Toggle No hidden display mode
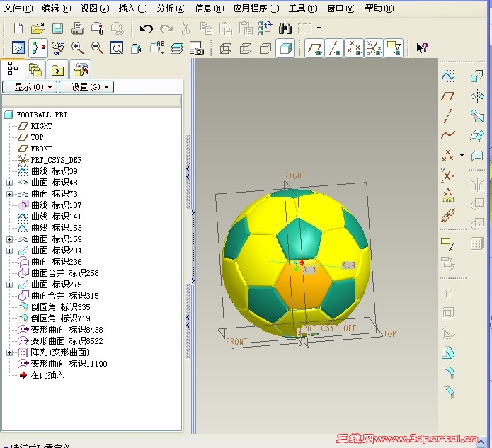This screenshot has width=492, height=448. point(265,48)
